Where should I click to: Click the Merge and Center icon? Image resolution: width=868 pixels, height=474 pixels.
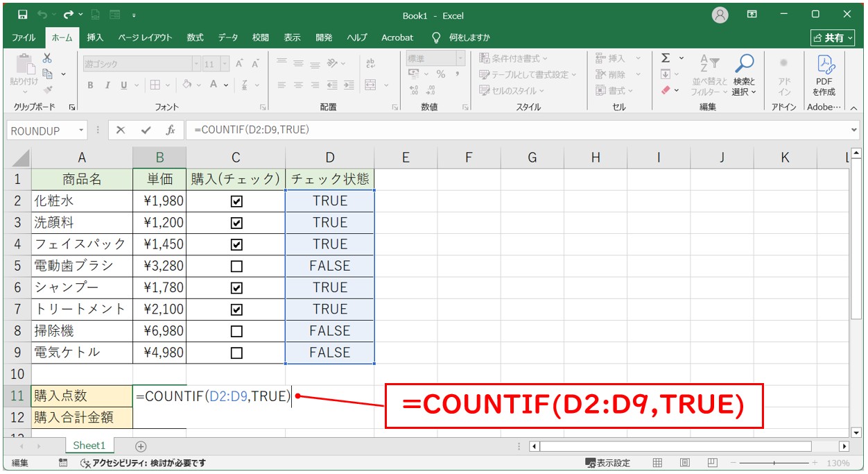pyautogui.click(x=371, y=85)
